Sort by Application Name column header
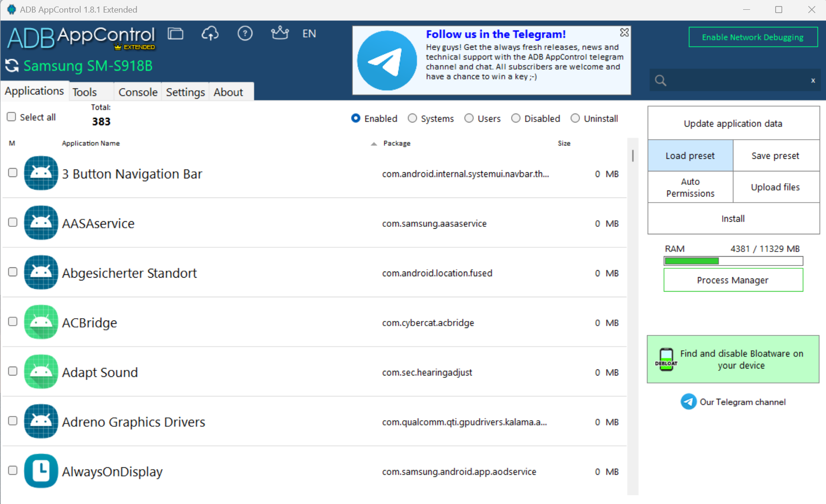The height and width of the screenshot is (504, 826). (x=91, y=143)
